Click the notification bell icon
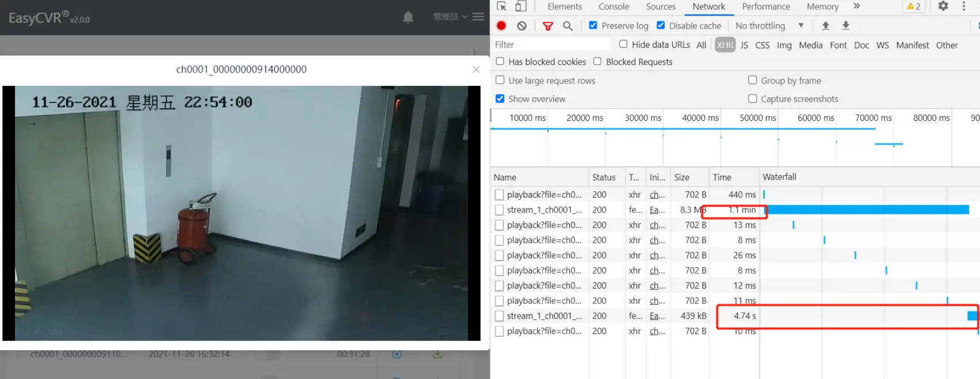 click(x=408, y=17)
